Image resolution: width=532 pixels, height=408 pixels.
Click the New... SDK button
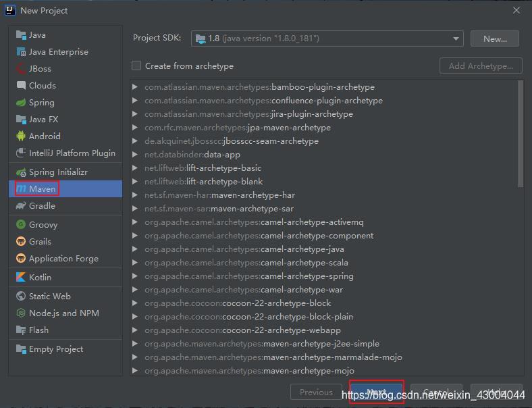point(495,39)
